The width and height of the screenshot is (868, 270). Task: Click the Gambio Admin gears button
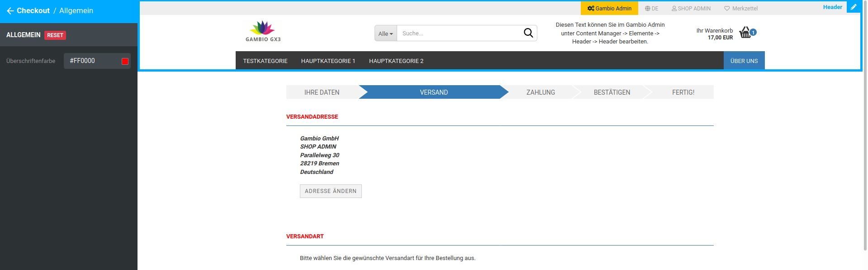(609, 9)
